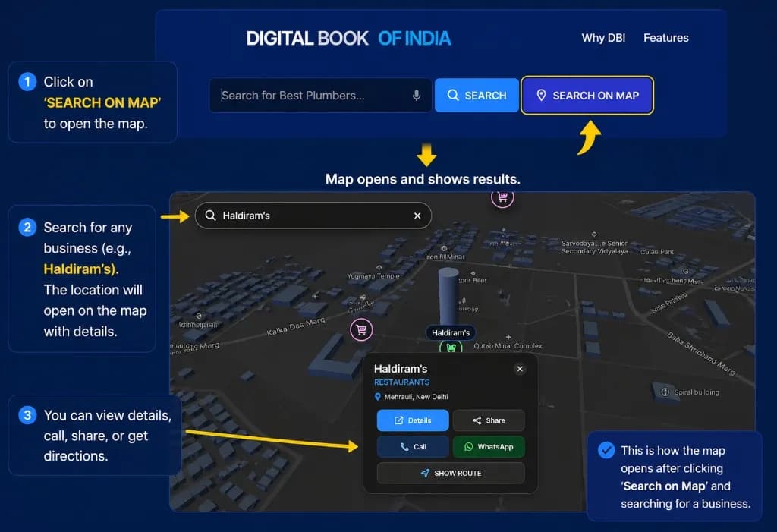The width and height of the screenshot is (777, 532).
Task: Click the Baba Shrichand Marg road label
Action: tap(700, 354)
